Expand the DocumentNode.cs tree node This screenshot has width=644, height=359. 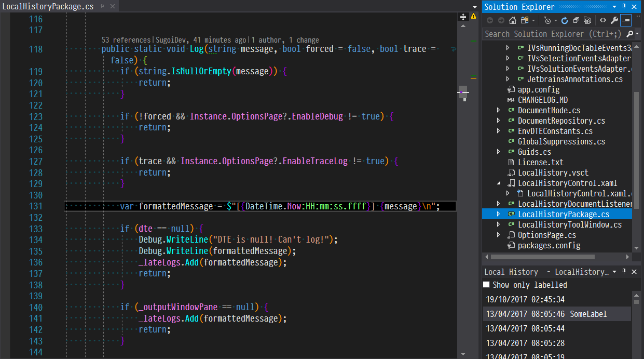498,110
